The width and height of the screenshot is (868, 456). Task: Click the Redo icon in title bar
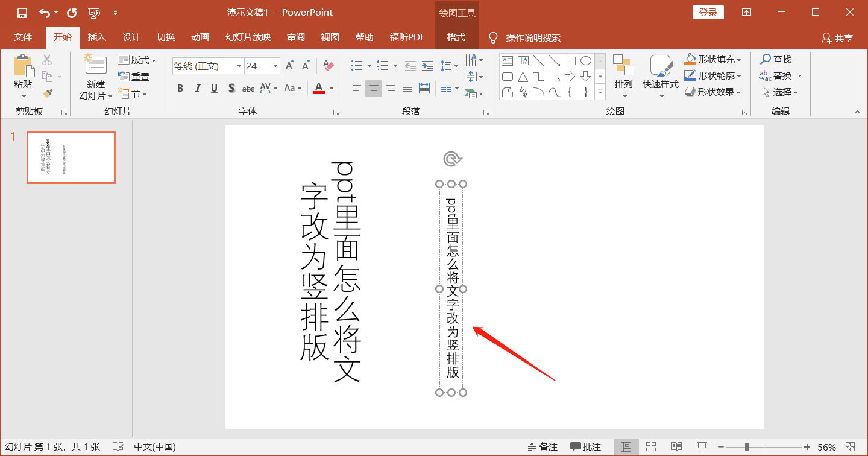click(72, 13)
